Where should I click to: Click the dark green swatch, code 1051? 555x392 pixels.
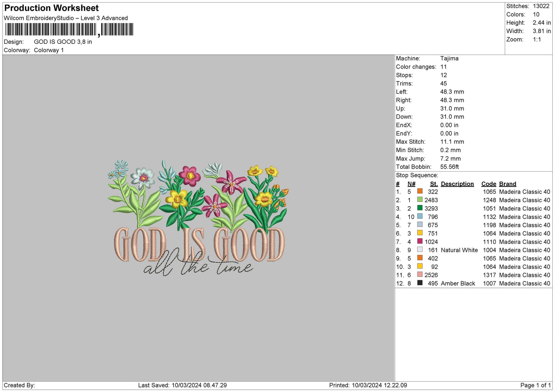[x=420, y=208]
